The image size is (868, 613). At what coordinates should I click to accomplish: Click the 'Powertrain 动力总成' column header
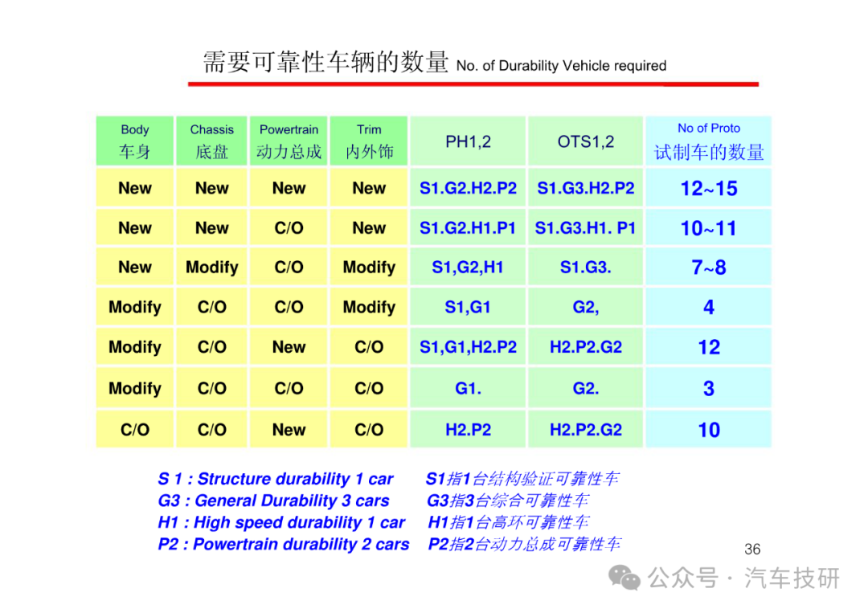(x=289, y=141)
